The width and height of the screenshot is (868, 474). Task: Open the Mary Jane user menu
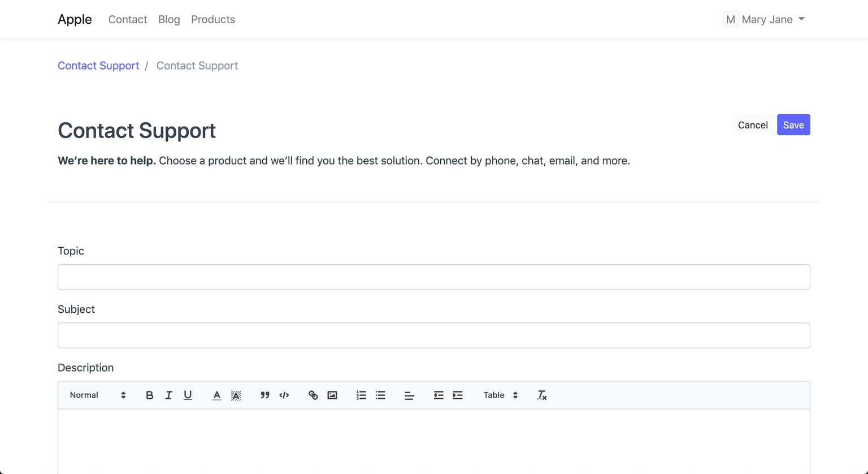point(765,19)
